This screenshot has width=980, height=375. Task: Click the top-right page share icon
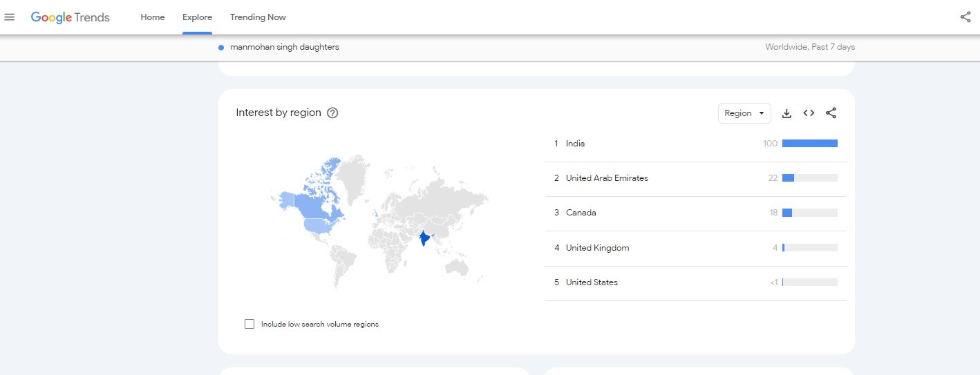pyautogui.click(x=965, y=17)
